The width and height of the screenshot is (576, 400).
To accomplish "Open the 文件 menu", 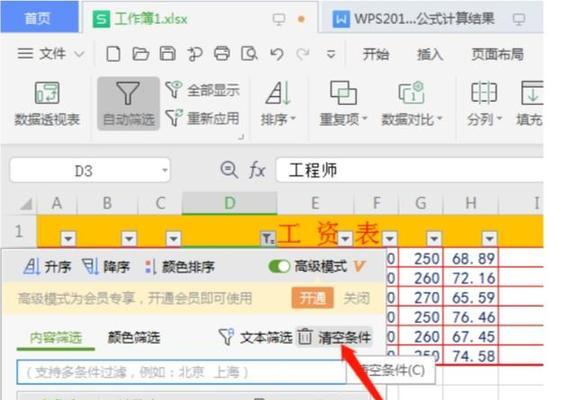I will [x=51, y=54].
